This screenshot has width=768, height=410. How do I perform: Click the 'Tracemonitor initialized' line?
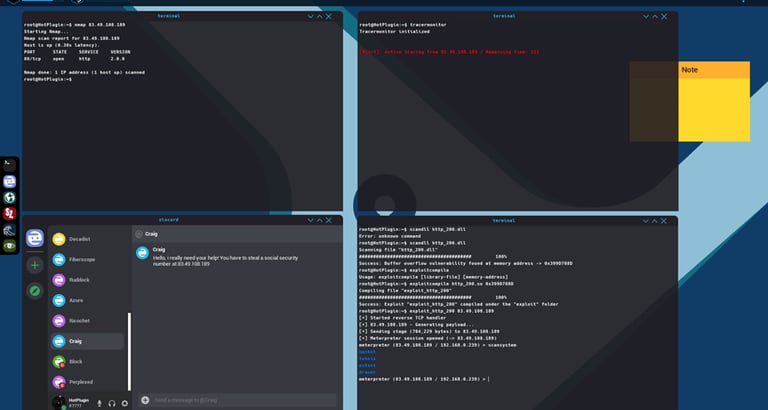(394, 31)
